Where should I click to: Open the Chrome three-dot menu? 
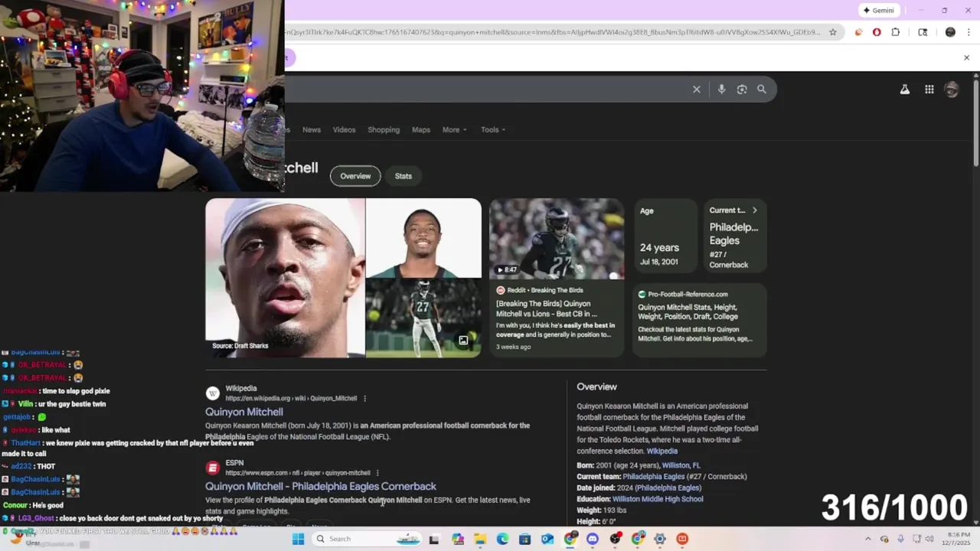point(969,32)
